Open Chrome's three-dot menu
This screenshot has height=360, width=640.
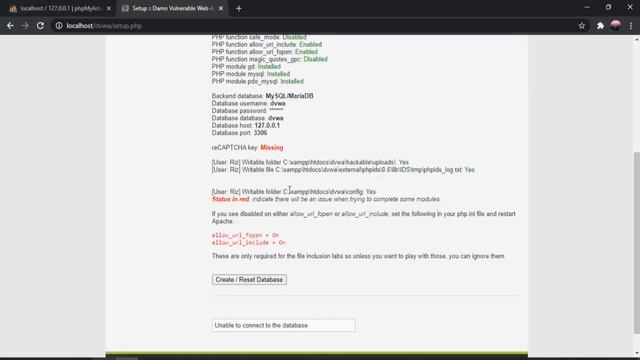[631, 26]
